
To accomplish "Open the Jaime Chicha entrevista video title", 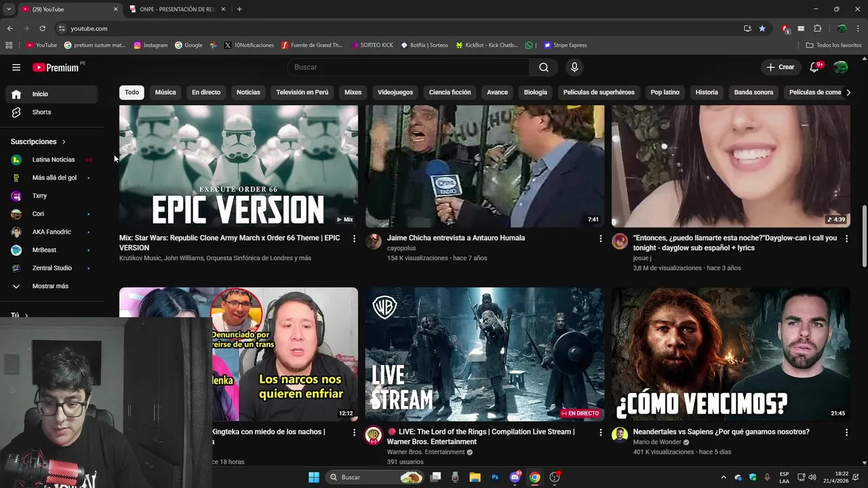I will click(456, 238).
